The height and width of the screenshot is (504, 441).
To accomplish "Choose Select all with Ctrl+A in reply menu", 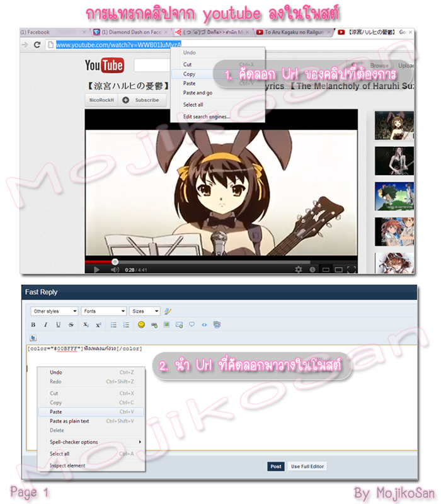I will coord(91,454).
